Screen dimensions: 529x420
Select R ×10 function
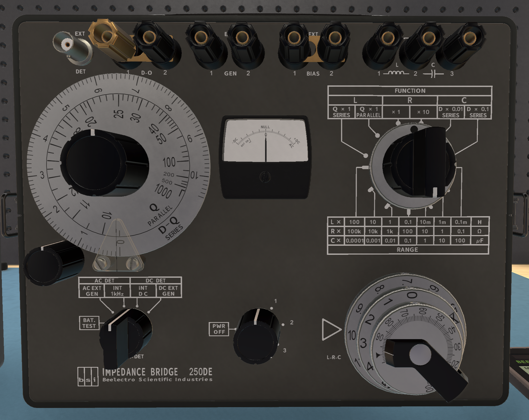pos(423,112)
